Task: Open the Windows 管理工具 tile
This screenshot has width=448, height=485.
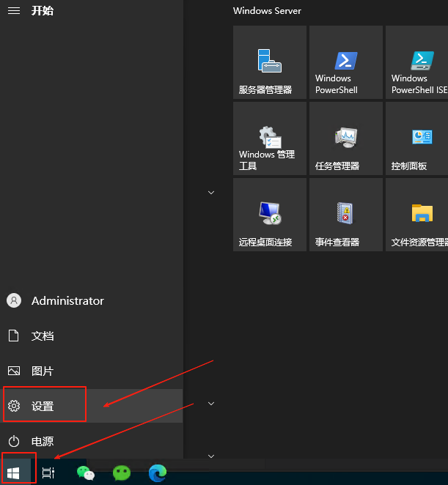Action: coord(270,138)
